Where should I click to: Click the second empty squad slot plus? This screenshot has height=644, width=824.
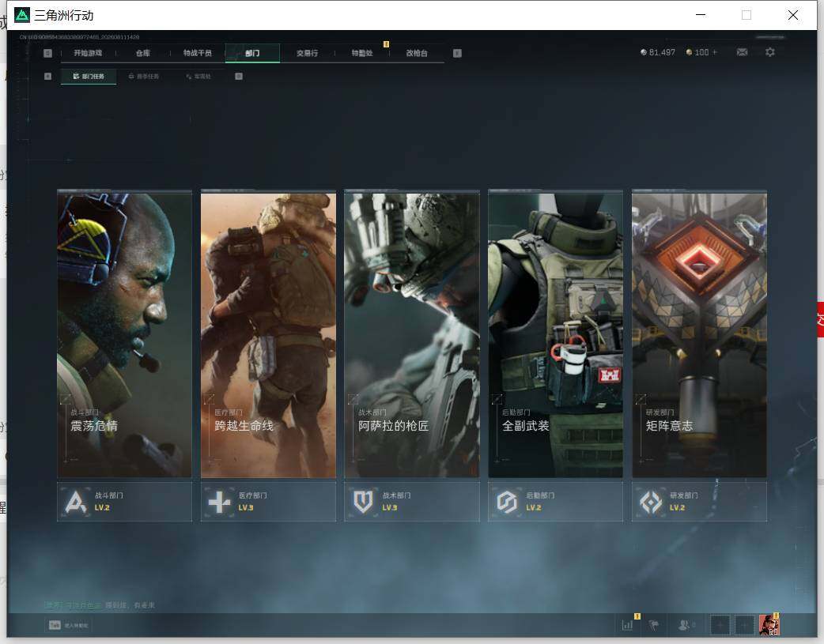(744, 625)
